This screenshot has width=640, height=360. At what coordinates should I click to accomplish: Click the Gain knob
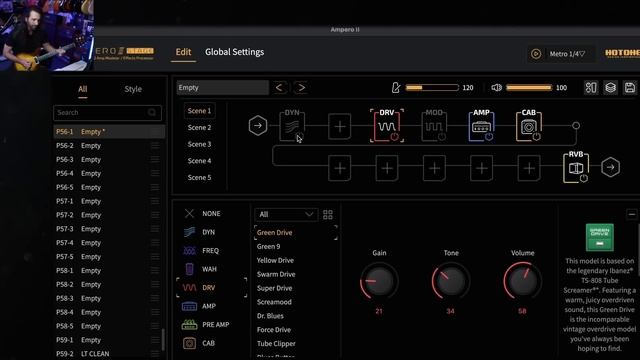[x=379, y=281]
